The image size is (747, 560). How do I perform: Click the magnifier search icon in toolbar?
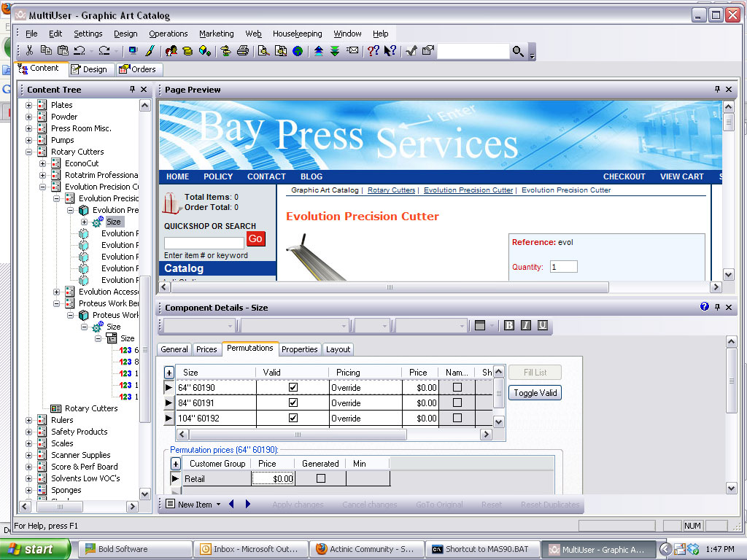tap(518, 51)
